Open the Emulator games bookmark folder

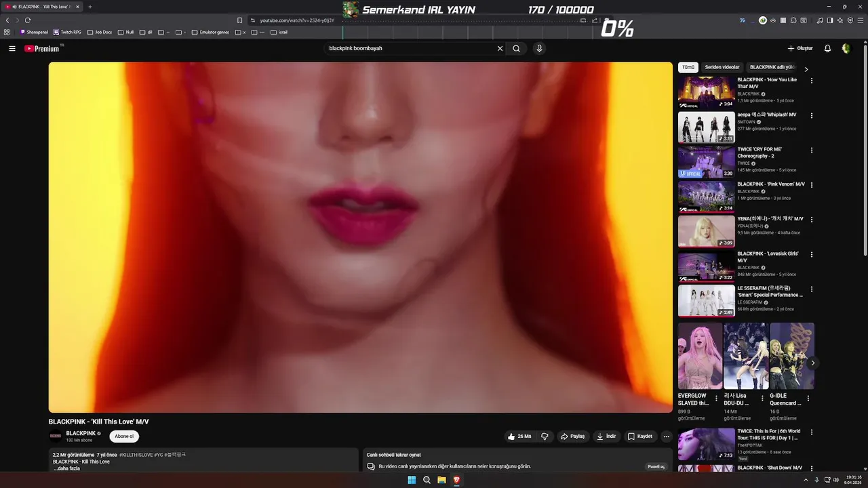coord(210,32)
